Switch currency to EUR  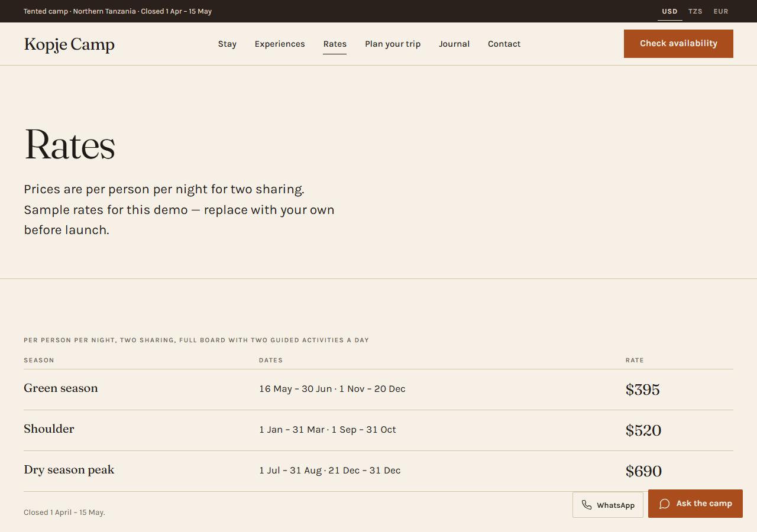[x=721, y=11]
